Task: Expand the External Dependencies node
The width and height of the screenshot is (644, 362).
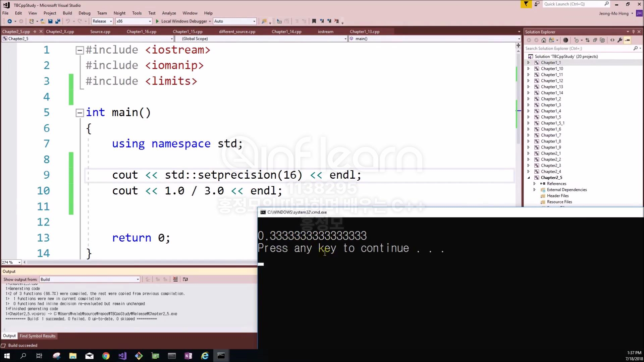Action: 535,190
